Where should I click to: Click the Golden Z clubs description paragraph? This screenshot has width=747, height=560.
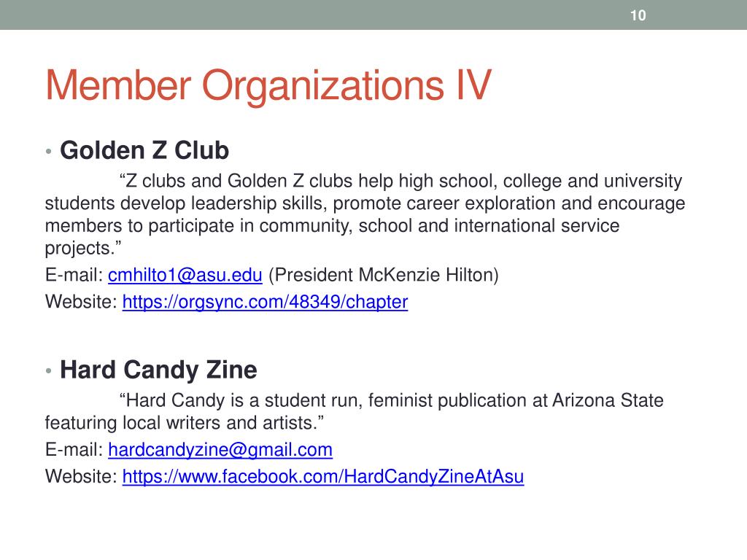click(x=365, y=214)
